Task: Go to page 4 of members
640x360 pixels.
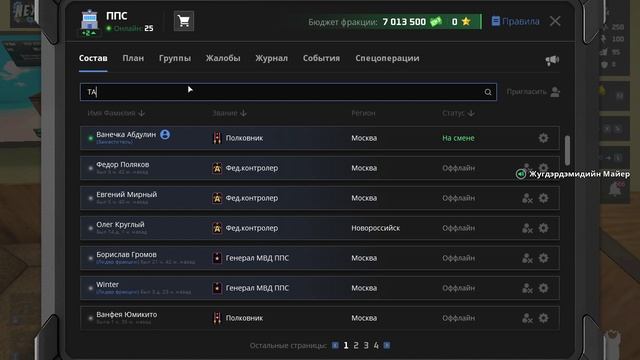Action: (376, 345)
